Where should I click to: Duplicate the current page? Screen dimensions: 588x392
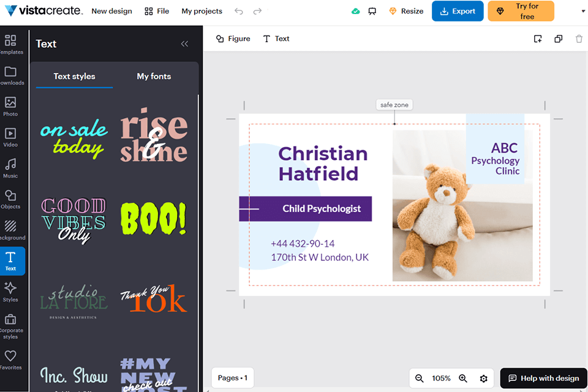tap(559, 39)
